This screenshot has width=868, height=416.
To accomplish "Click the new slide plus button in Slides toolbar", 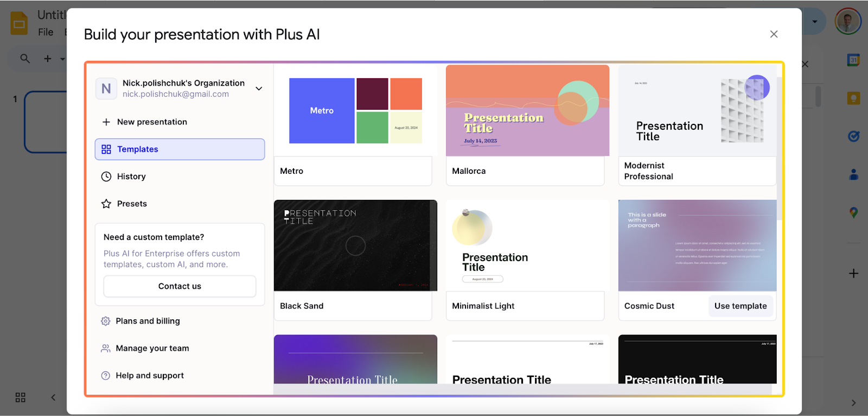I will coord(48,58).
